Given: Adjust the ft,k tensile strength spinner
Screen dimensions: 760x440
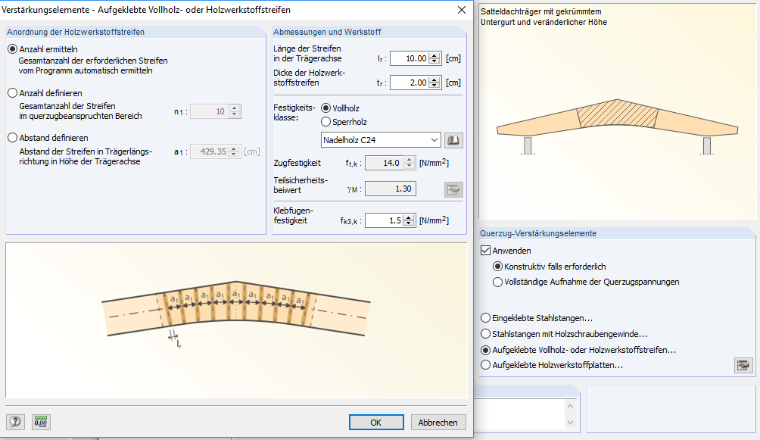Looking at the screenshot, I should pyautogui.click(x=410, y=163).
